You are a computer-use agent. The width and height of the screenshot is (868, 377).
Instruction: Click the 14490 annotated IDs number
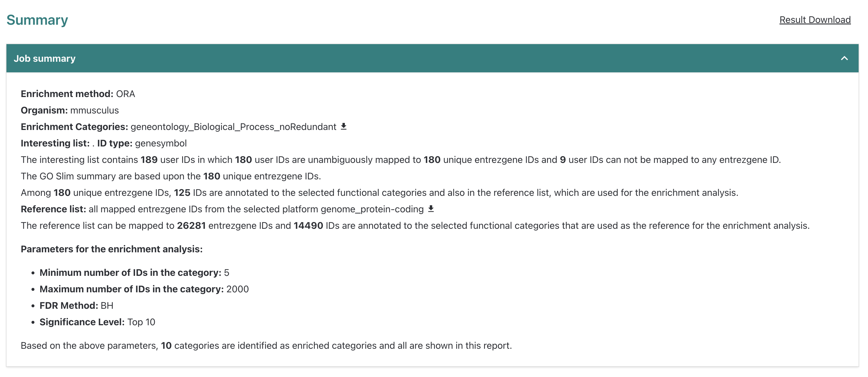pyautogui.click(x=308, y=226)
